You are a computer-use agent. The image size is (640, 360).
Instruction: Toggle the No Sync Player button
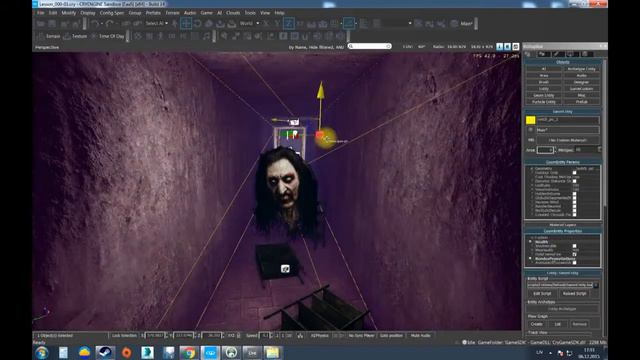[x=361, y=336]
